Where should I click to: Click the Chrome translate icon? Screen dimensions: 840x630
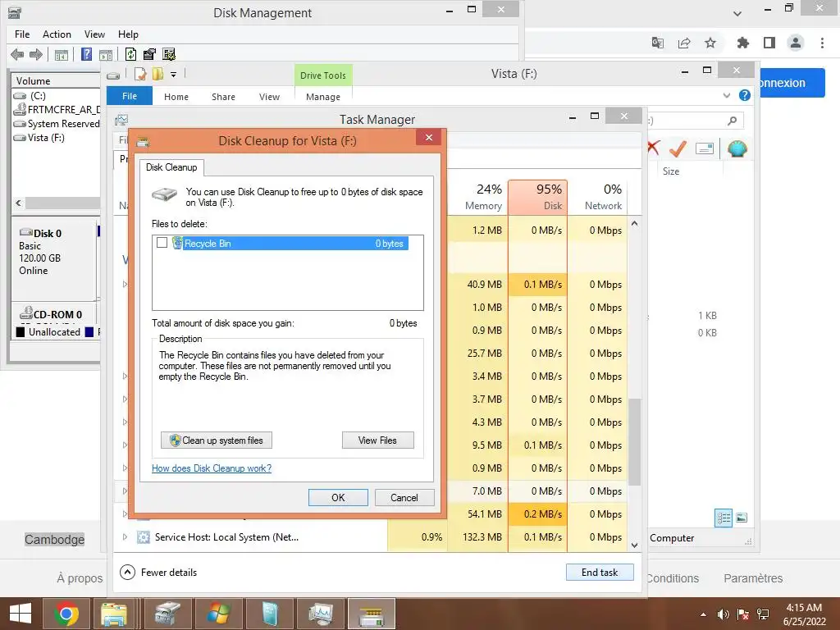click(x=658, y=43)
